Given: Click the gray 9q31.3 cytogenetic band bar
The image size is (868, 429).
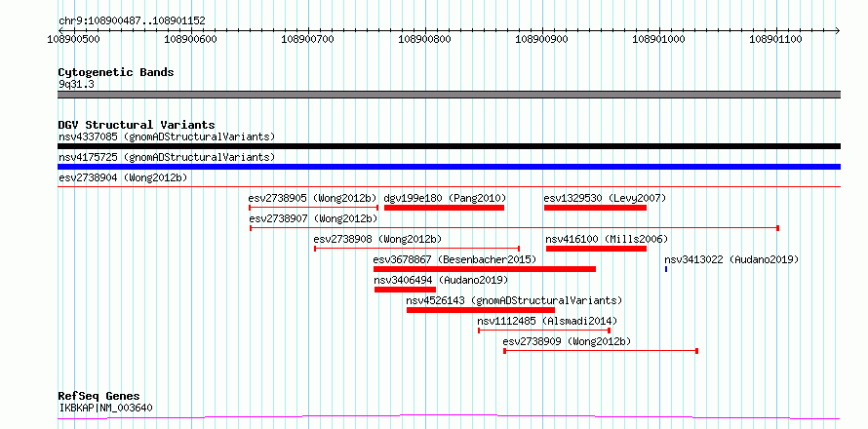Looking at the screenshot, I should click(449, 95).
